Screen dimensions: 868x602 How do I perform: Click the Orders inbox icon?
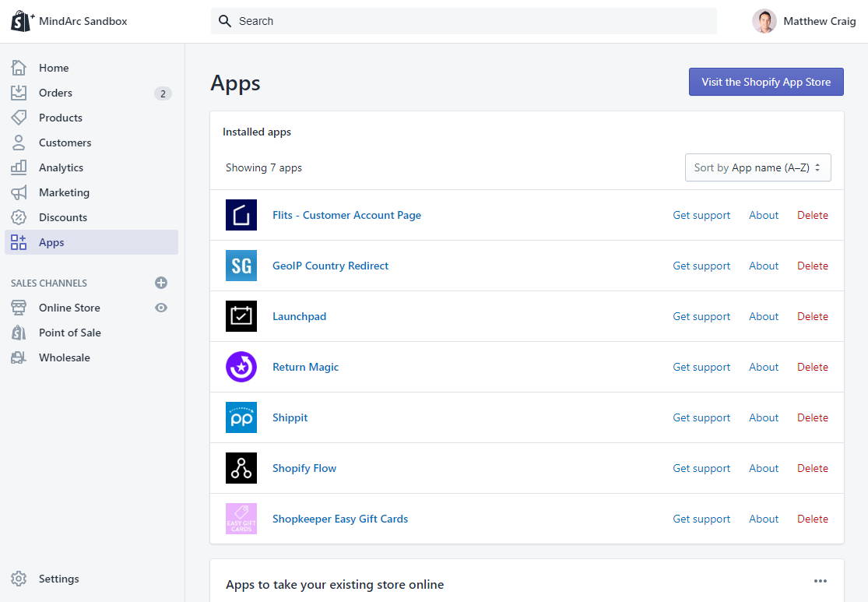tap(19, 93)
